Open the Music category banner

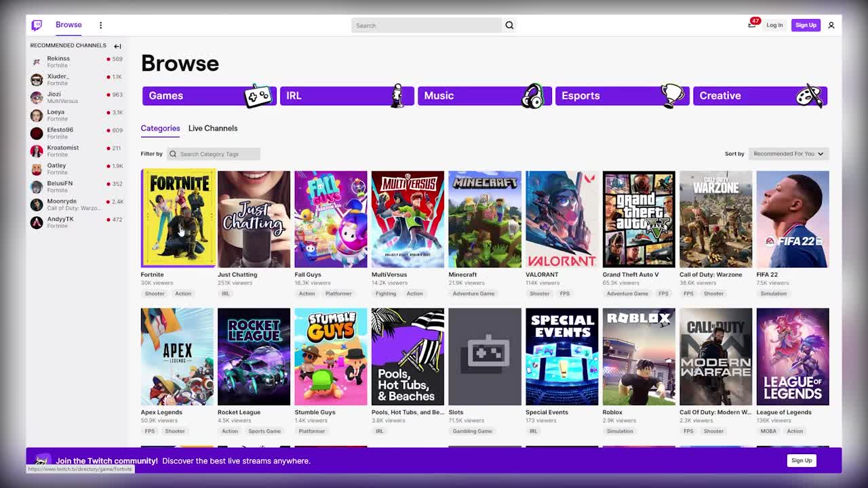pos(484,96)
